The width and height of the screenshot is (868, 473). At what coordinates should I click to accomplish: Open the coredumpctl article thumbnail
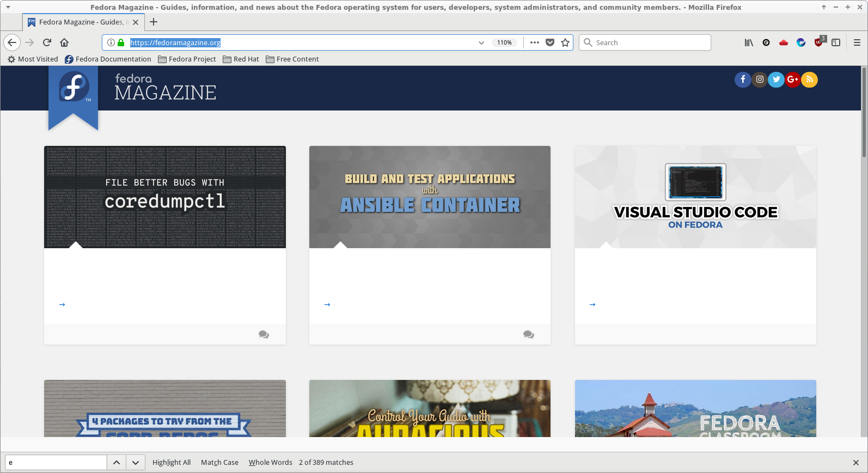(165, 197)
